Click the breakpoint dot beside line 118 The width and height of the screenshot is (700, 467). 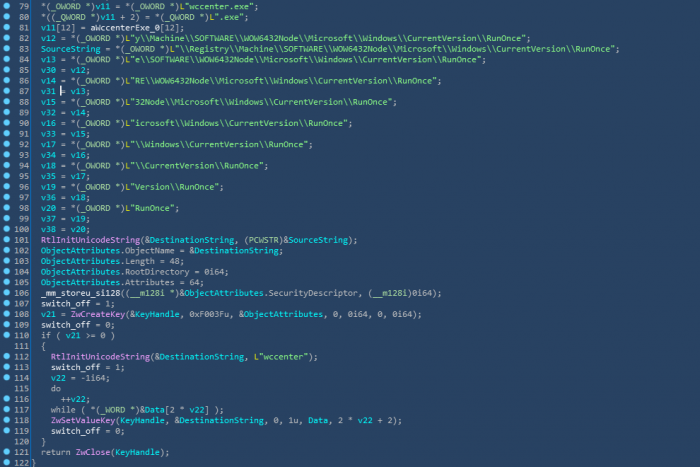click(7, 420)
